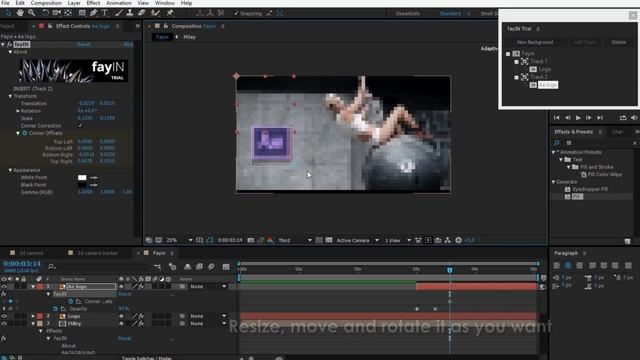Click Reset Exposure icon in viewer footer

(x=458, y=240)
